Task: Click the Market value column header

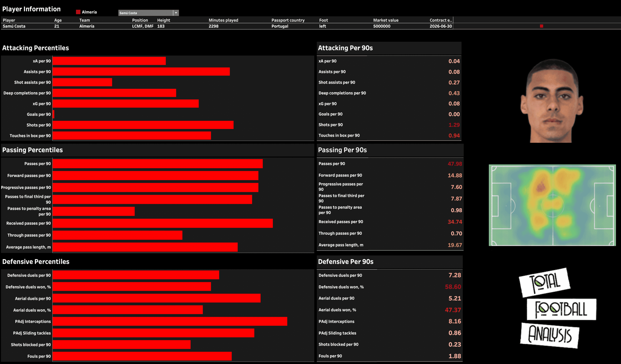Action: tap(386, 20)
